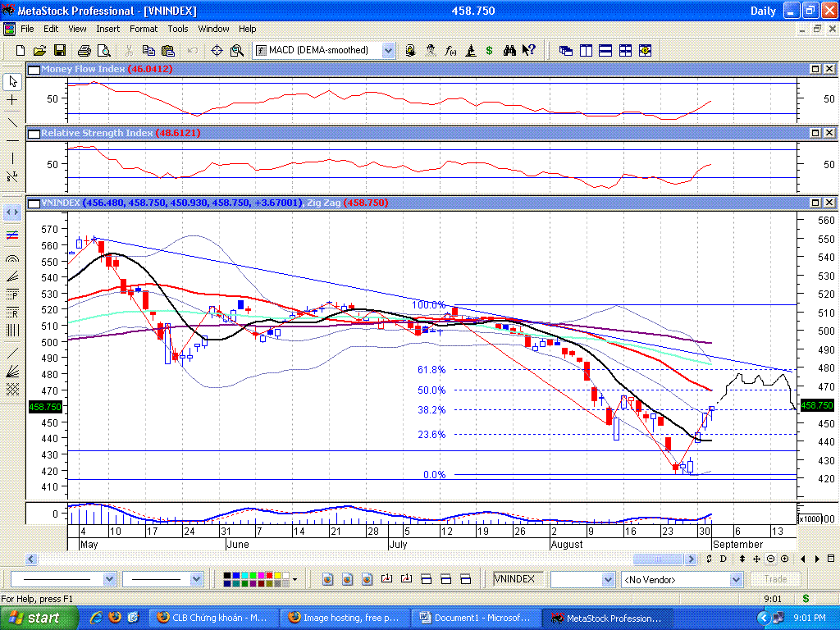
Task: Select the crosshair target tool
Action: [217, 50]
